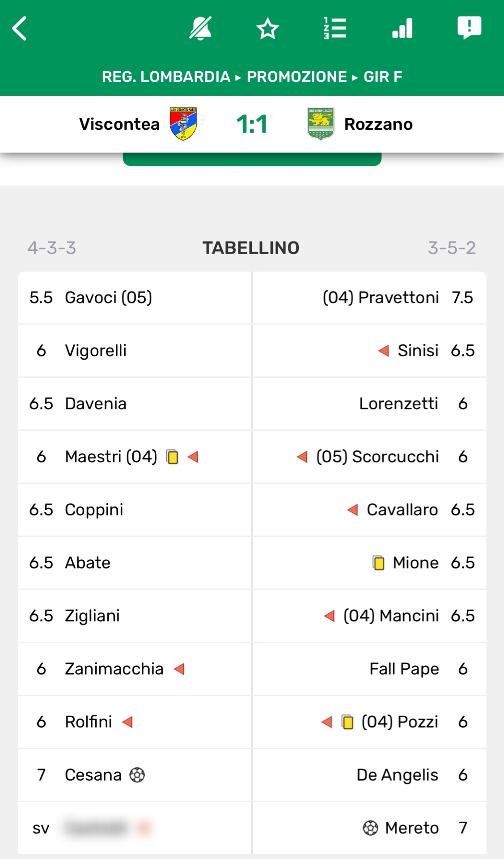Tap Maestri's substitution red arrow

tap(193, 457)
